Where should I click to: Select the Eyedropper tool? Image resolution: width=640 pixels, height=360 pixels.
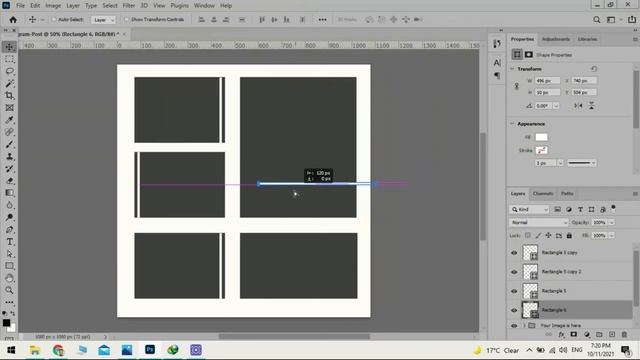[x=9, y=120]
